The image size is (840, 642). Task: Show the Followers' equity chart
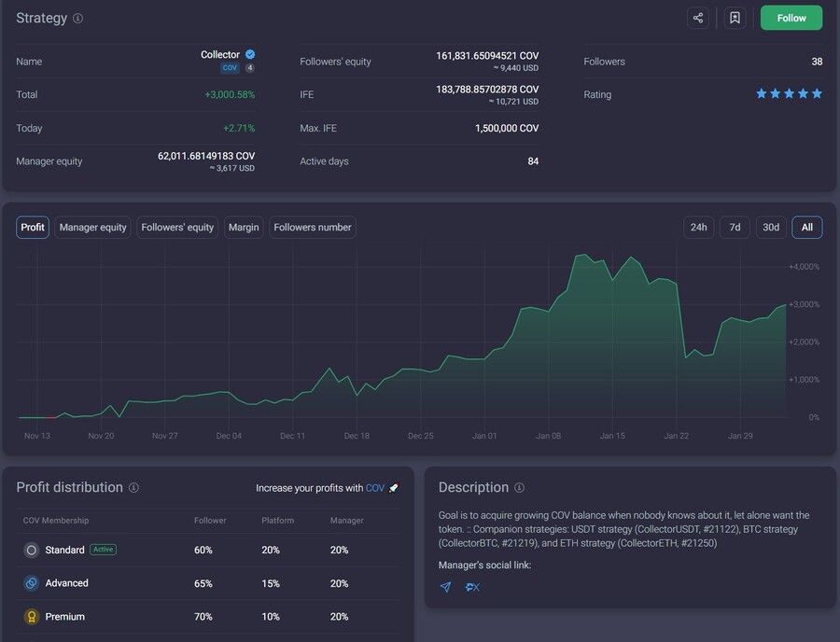177,228
